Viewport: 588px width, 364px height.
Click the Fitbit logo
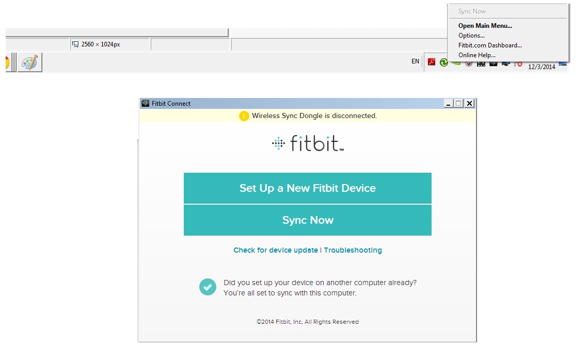308,143
